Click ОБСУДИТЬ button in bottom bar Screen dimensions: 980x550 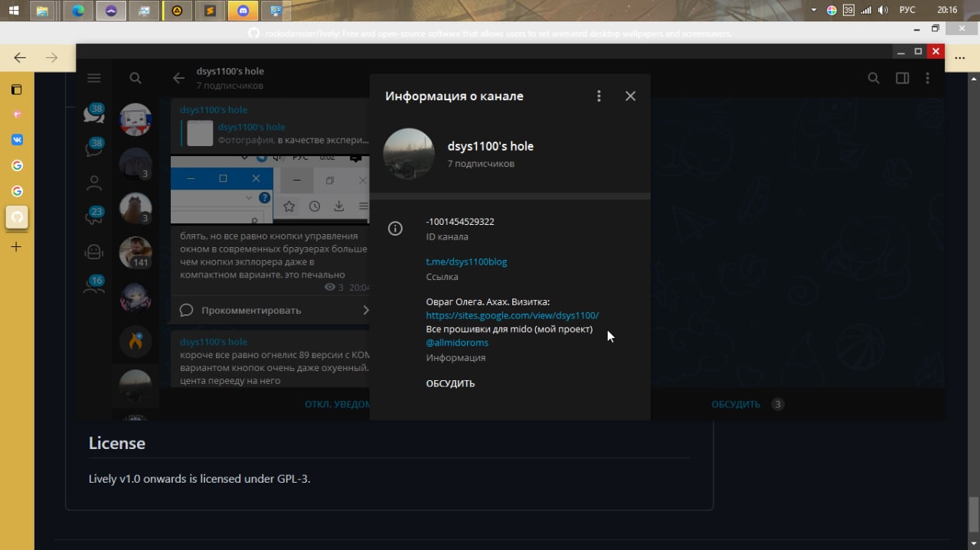pos(735,404)
